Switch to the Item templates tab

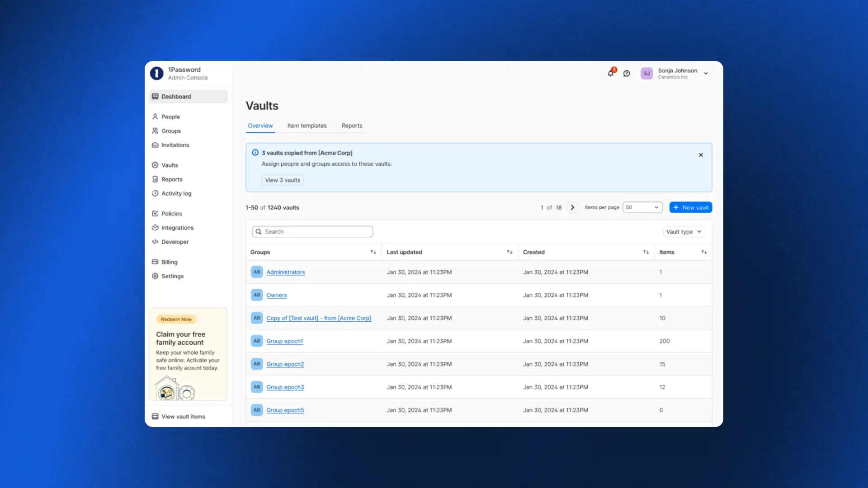[307, 126]
